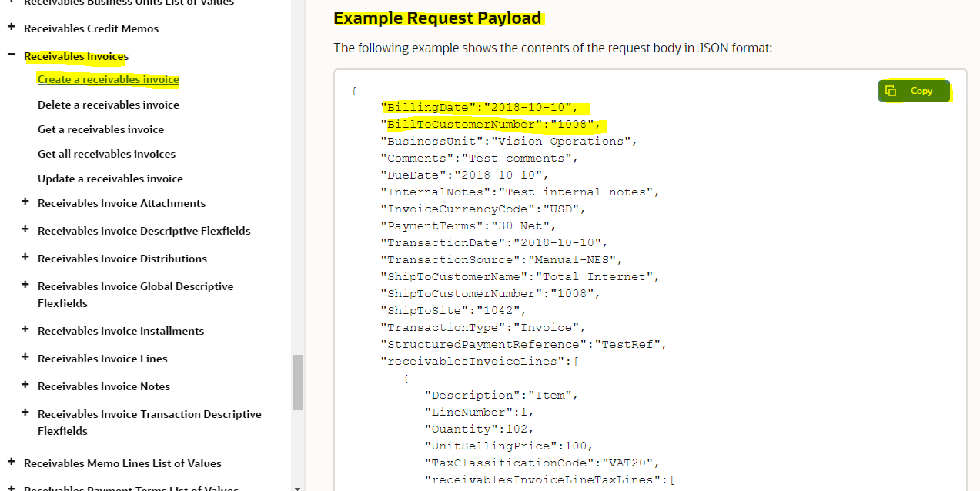This screenshot has height=491, width=980.
Task: Open Delete a receivables invoice page
Action: [x=108, y=104]
